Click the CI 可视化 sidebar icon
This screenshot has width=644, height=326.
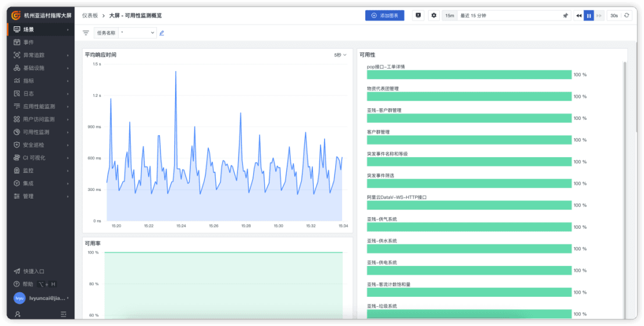(17, 158)
